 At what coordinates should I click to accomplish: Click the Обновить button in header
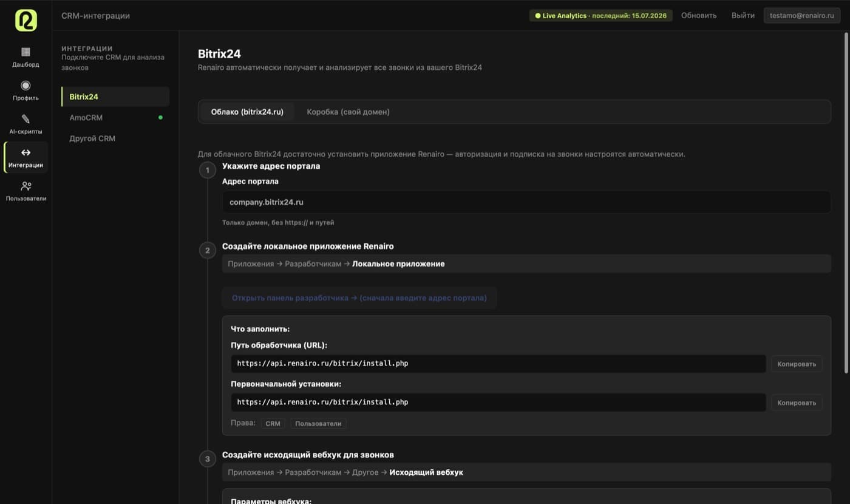699,15
